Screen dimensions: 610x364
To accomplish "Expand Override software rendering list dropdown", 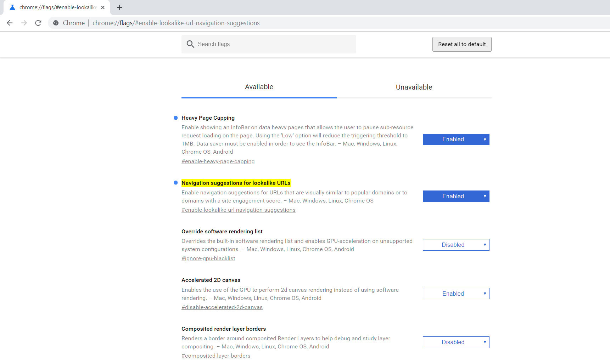I will 456,245.
